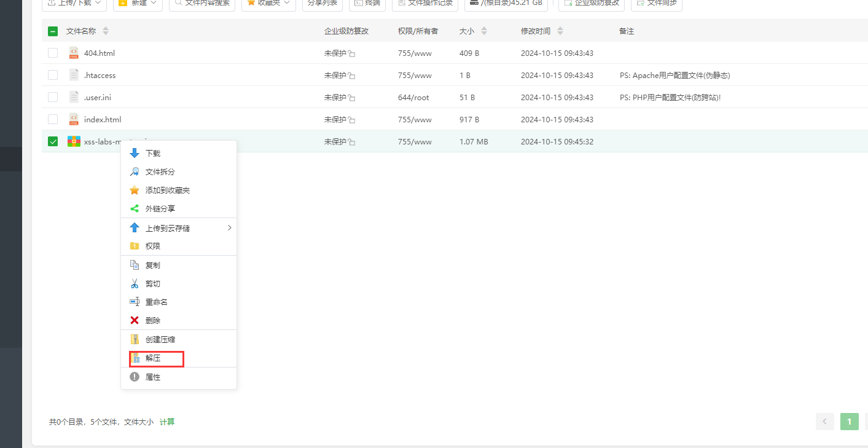
Task: Click the .user.ini file icon
Action: (x=74, y=97)
